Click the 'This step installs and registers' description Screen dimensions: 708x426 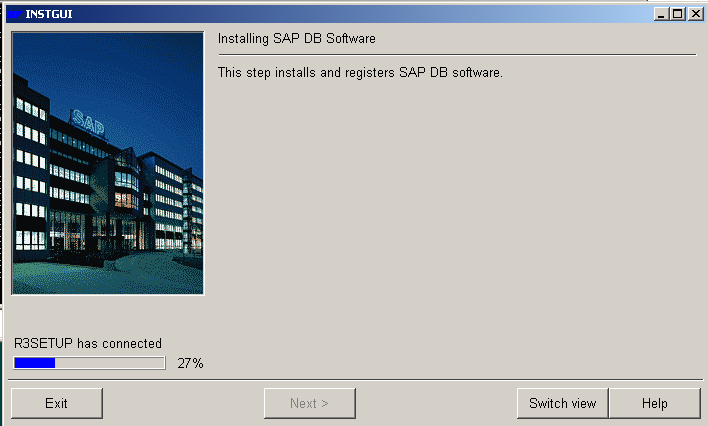point(360,72)
